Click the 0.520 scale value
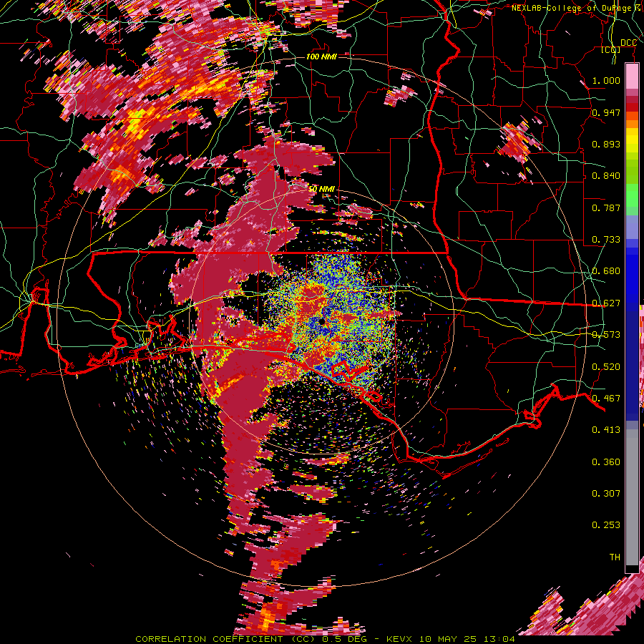This screenshot has width=644, height=644. pos(606,366)
